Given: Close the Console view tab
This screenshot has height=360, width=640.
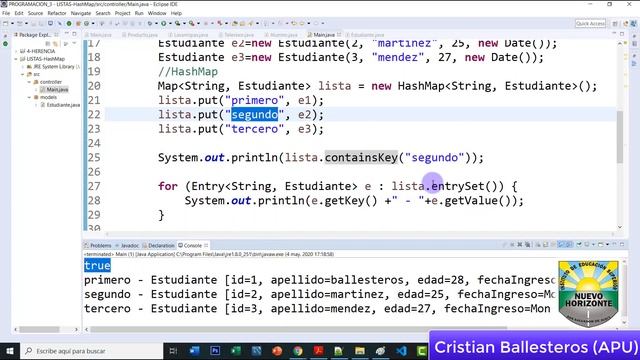Looking at the screenshot, I should click(206, 245).
